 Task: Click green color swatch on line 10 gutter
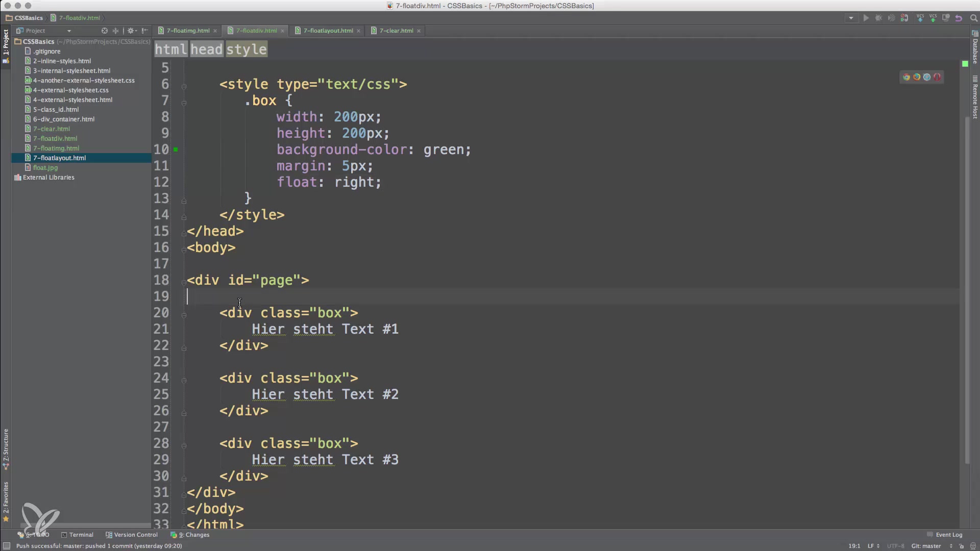[176, 149]
